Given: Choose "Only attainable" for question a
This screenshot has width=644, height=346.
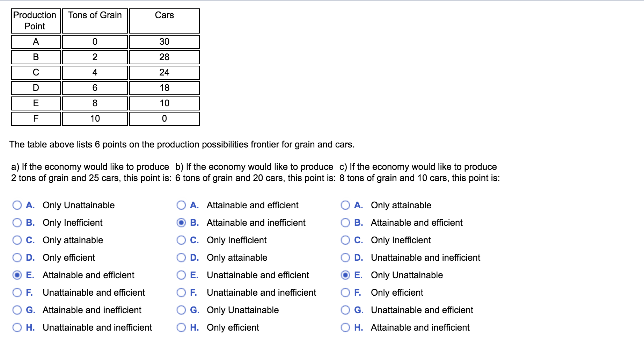Looking at the screenshot, I should coord(17,240).
